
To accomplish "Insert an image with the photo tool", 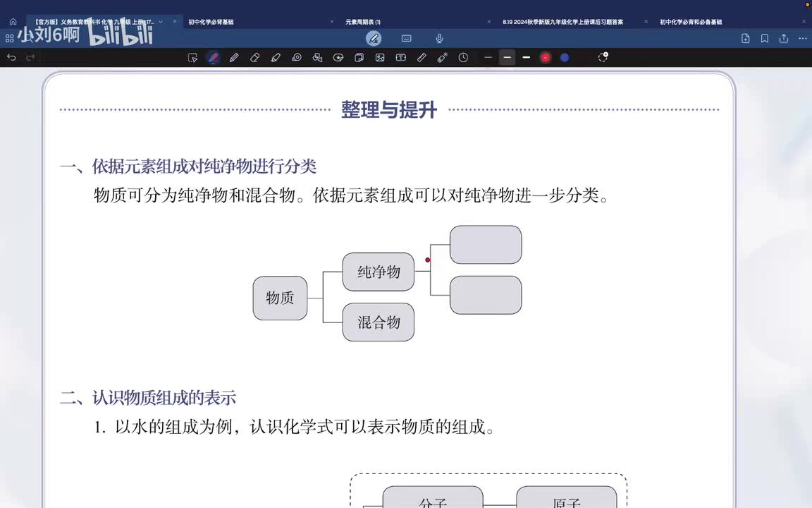I will pos(380,58).
